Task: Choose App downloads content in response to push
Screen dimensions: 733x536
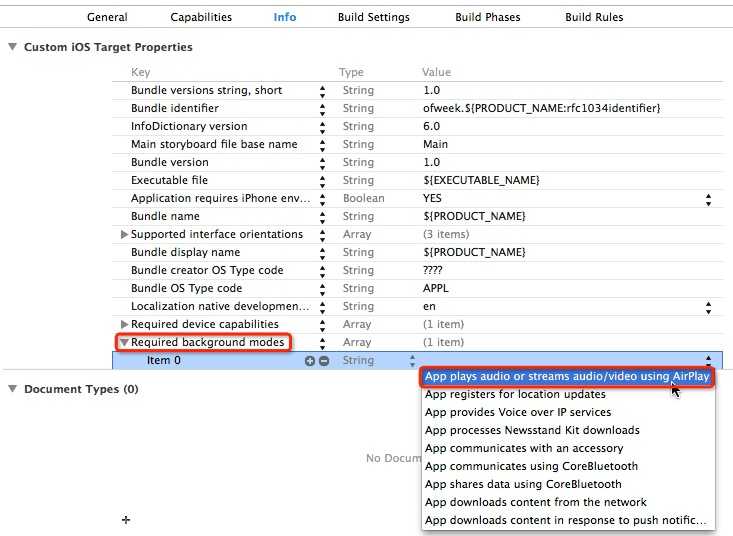Action: pos(566,520)
